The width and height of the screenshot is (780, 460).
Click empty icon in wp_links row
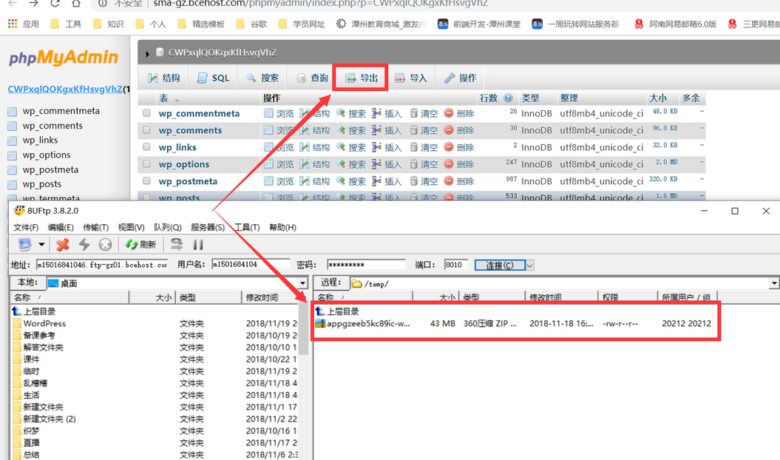point(414,147)
